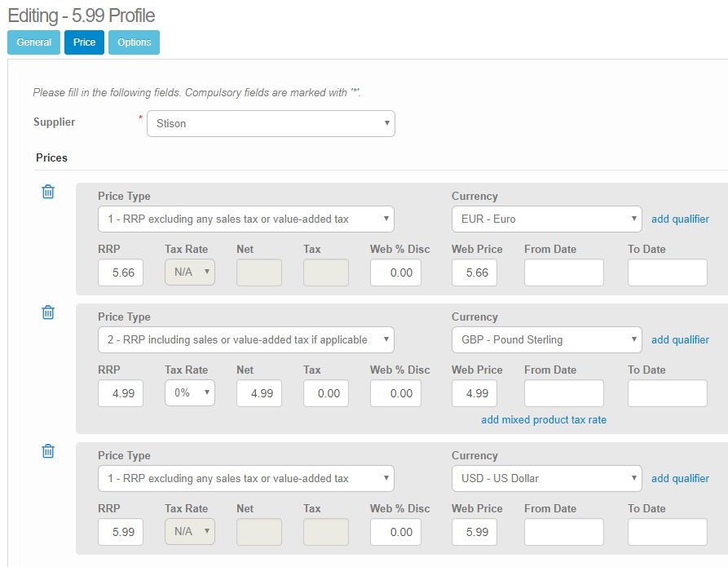Click the RRP field containing 5.66
Image resolution: width=728 pixels, height=567 pixels.
pos(120,272)
